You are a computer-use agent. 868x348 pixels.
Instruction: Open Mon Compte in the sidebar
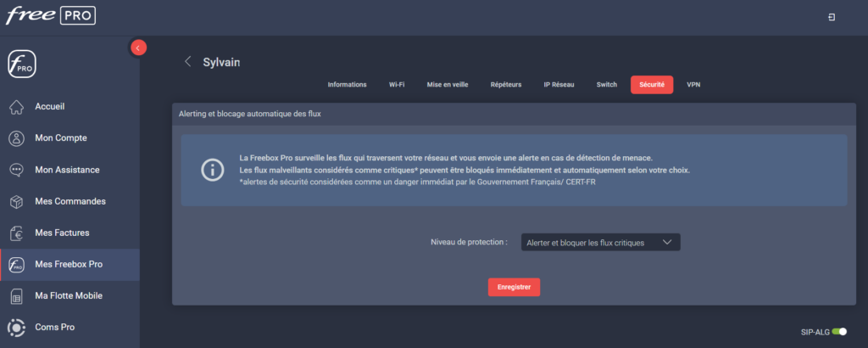pos(70,138)
